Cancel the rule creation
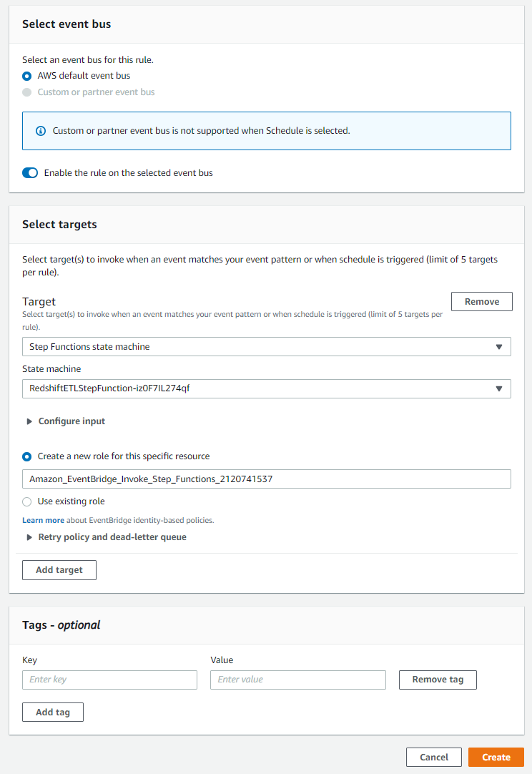 434,758
